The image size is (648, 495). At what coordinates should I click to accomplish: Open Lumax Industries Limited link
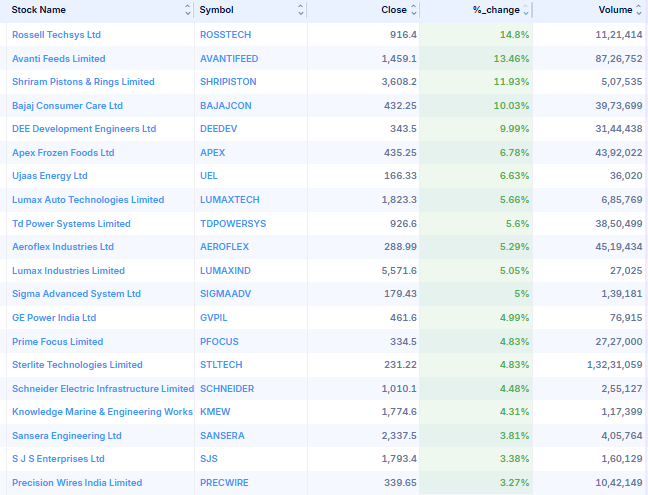pos(68,271)
